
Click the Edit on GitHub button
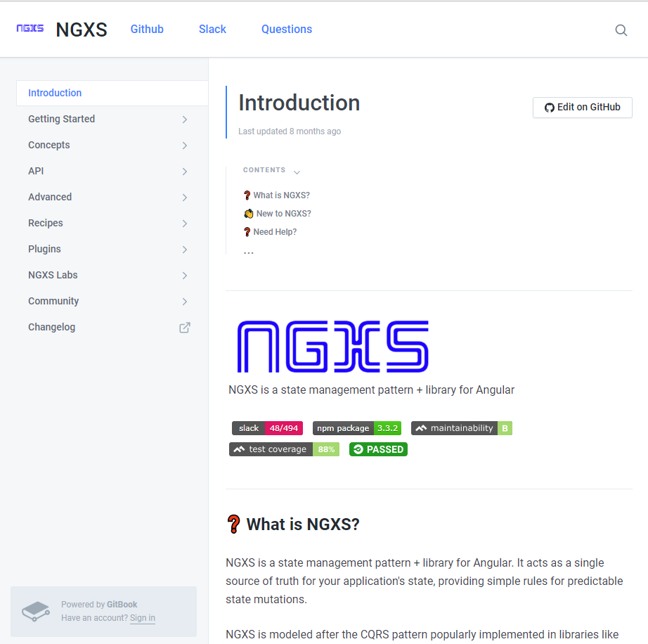tap(583, 108)
